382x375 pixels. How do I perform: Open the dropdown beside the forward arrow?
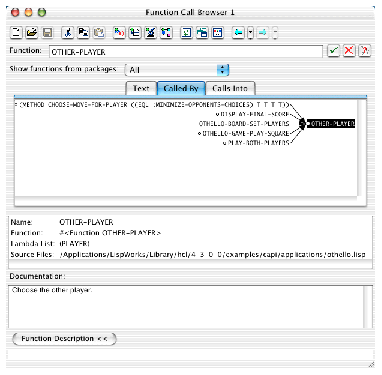275,33
